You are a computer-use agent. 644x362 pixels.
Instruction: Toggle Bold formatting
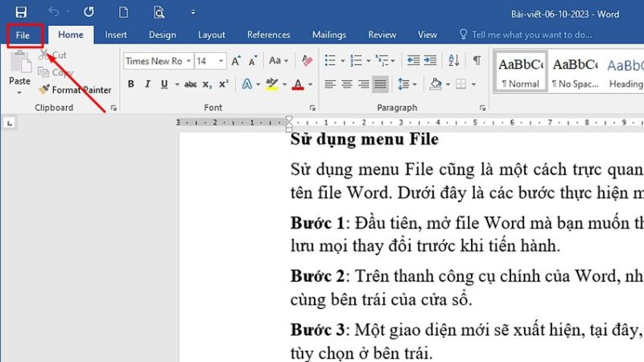point(131,84)
